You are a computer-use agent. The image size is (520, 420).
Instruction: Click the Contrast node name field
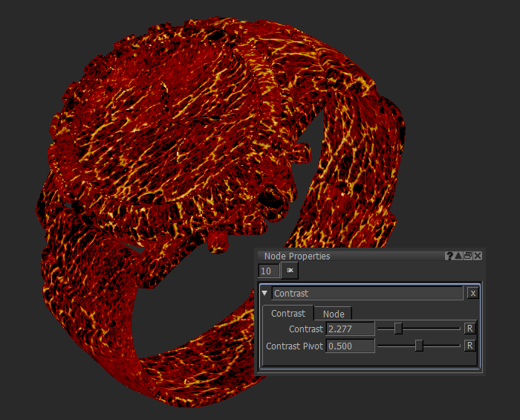pyautogui.click(x=367, y=294)
